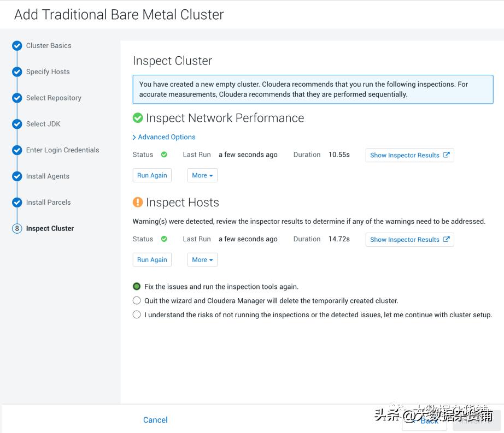Select 'Fix the issues and run again' option
Screen dimensions: 504x433
[137, 287]
